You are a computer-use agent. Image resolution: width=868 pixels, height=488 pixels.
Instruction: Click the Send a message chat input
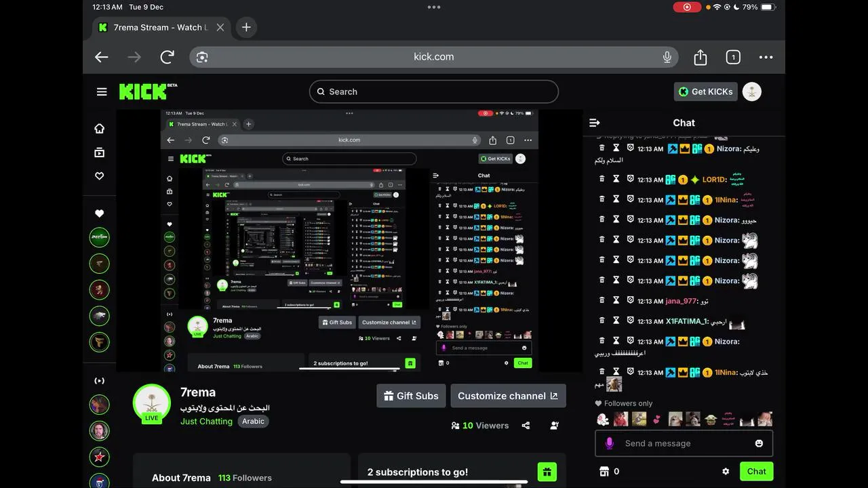[x=684, y=443]
